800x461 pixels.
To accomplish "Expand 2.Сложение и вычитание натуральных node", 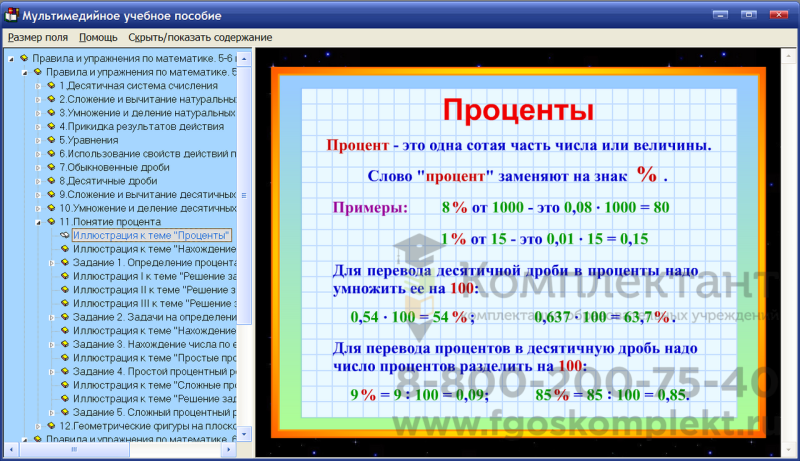I will 38,99.
